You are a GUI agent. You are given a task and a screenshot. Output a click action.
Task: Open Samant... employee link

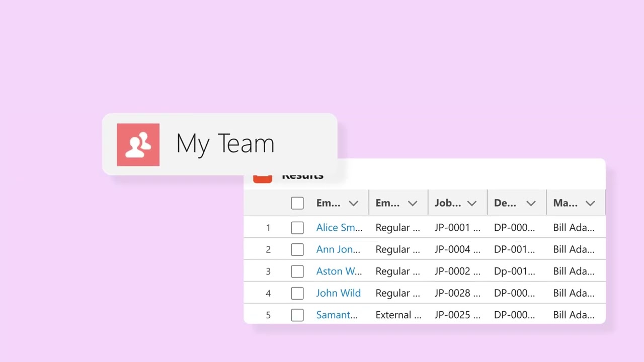tap(337, 315)
